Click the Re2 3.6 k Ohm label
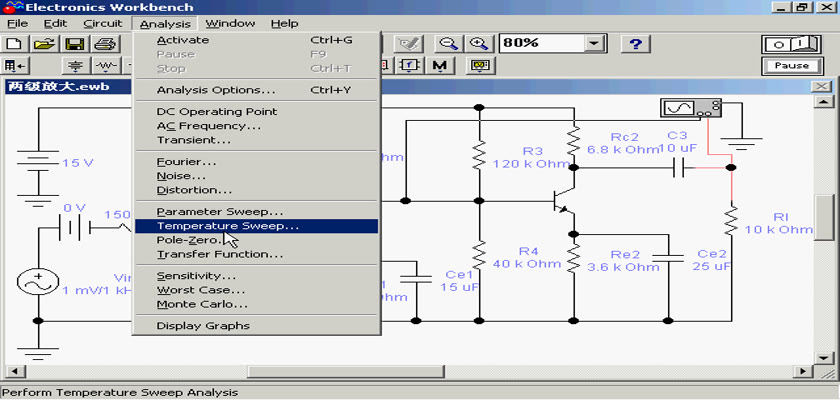 tap(624, 260)
